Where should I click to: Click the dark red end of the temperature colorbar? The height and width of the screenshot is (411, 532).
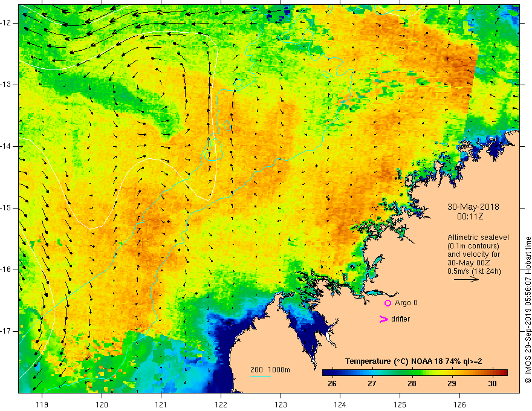tap(504, 372)
